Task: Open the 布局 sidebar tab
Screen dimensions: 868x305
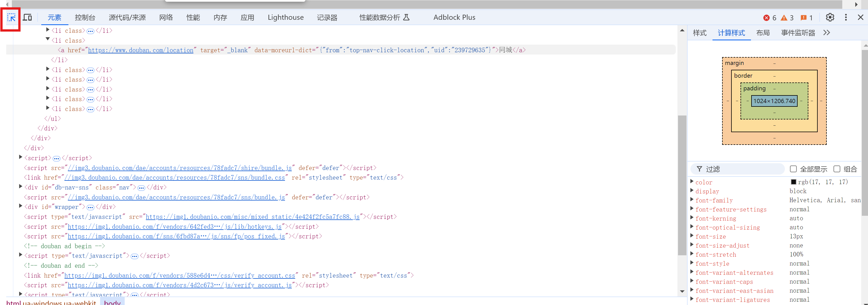Action: (x=763, y=33)
